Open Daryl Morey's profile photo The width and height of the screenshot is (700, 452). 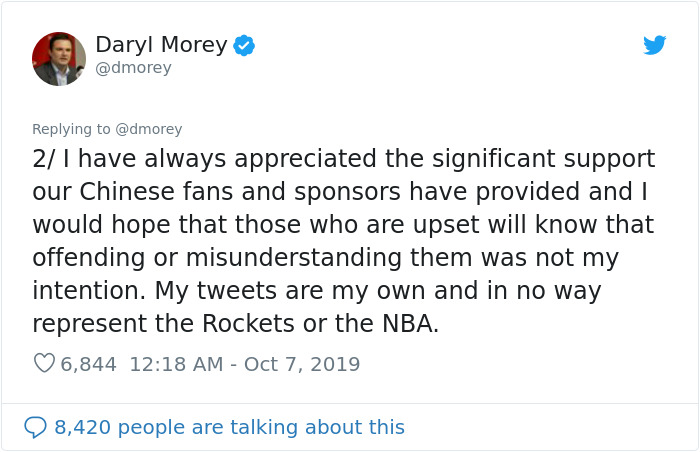coord(59,58)
